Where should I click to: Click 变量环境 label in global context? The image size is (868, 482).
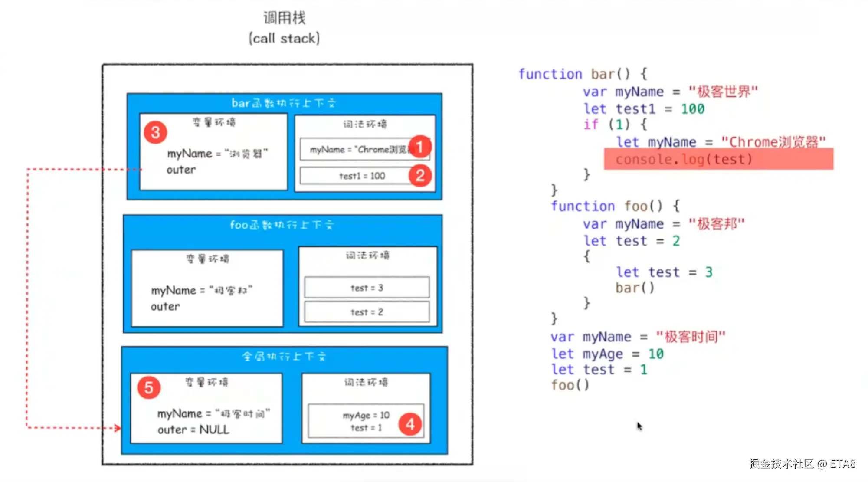tap(206, 382)
